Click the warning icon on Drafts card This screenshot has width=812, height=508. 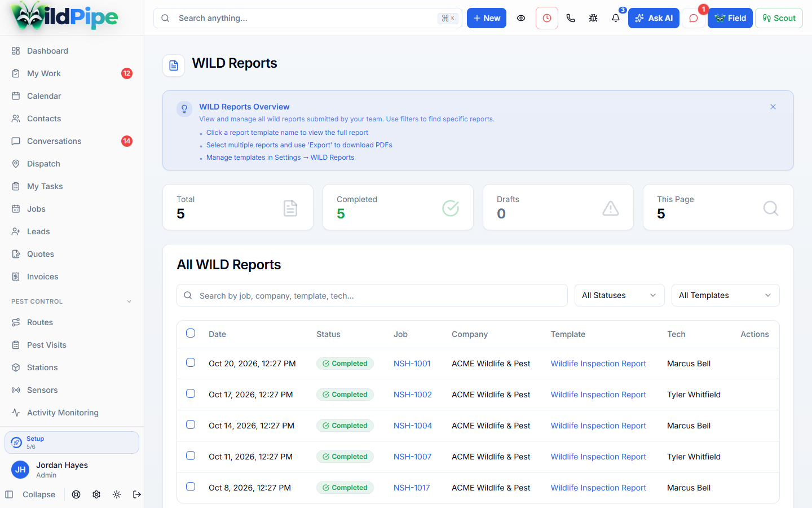(x=611, y=208)
